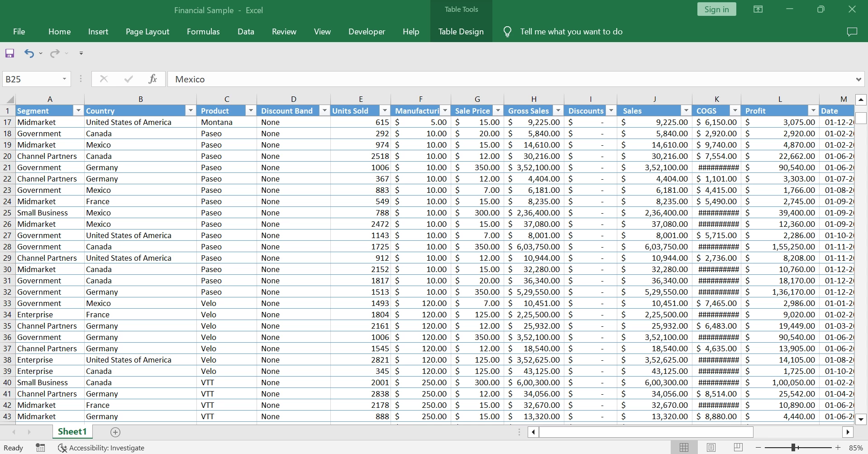Open the Formulas ribbon tab
868x454 pixels.
coord(203,32)
